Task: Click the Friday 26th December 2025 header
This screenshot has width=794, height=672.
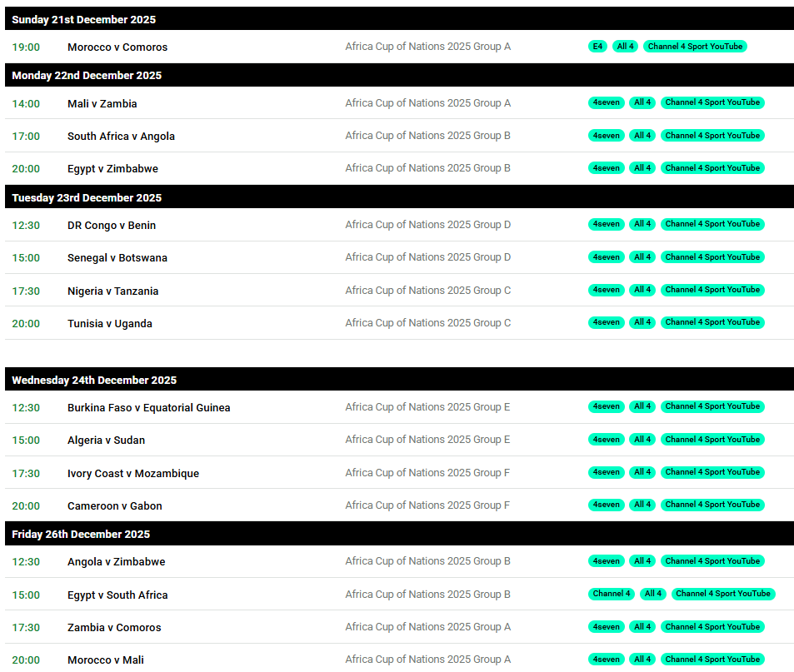Action: click(x=400, y=534)
